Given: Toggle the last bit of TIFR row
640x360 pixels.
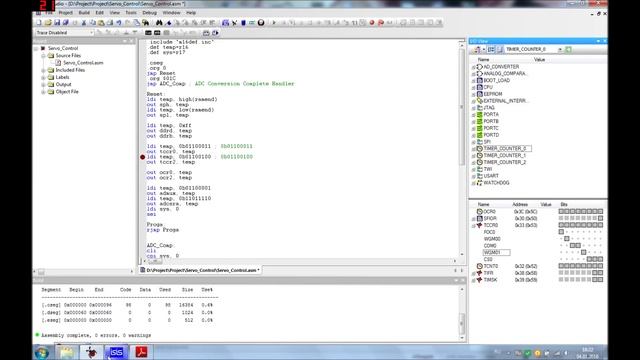Looking at the screenshot, I should click(600, 273).
